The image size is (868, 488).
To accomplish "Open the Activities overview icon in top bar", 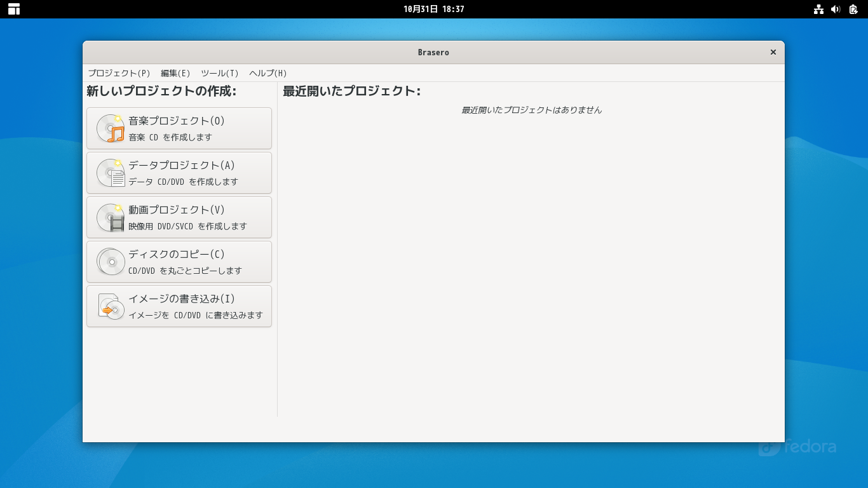I will [14, 9].
